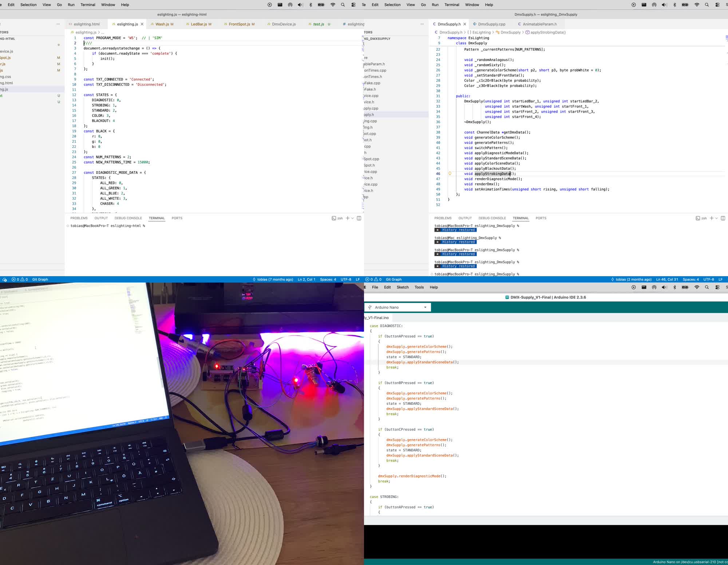
Task: Open the AnimatableParam.h tab
Action: click(539, 24)
